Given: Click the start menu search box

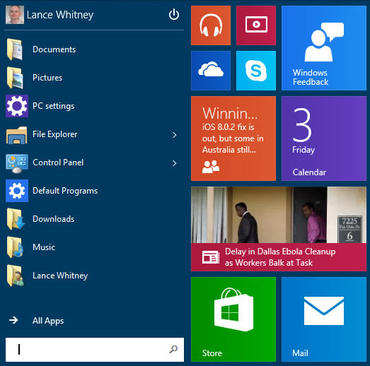Looking at the screenshot, I should pos(95,349).
